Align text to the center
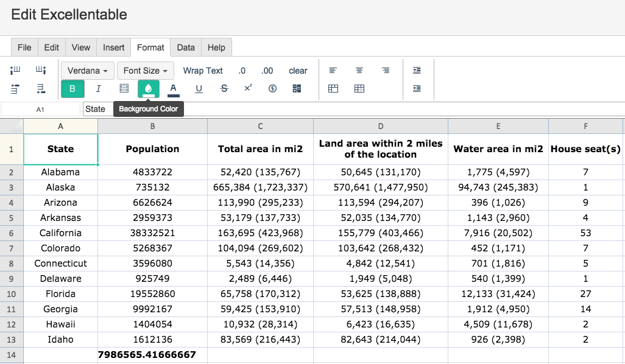 click(359, 71)
